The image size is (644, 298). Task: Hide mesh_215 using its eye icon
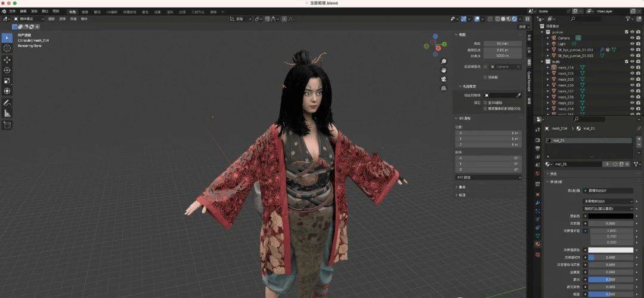tap(633, 73)
